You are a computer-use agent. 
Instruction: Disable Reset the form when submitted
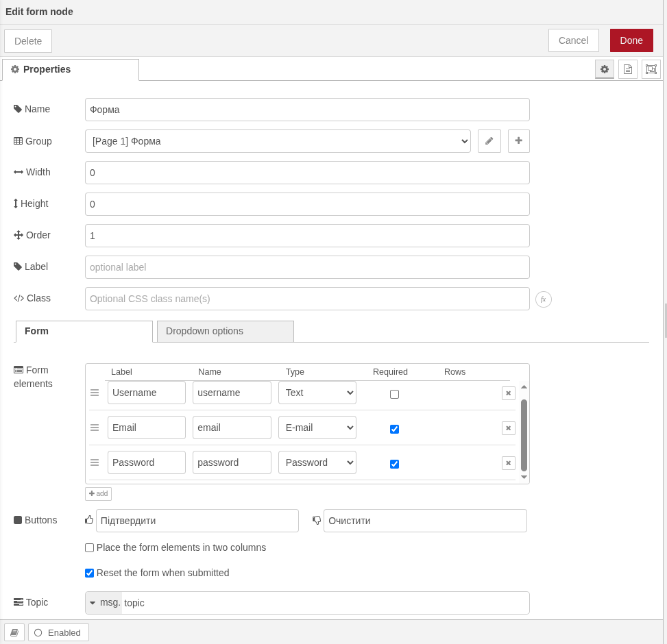click(x=90, y=573)
